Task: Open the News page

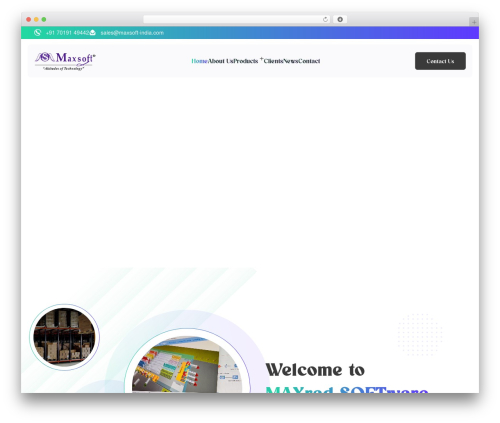Action: coord(290,61)
